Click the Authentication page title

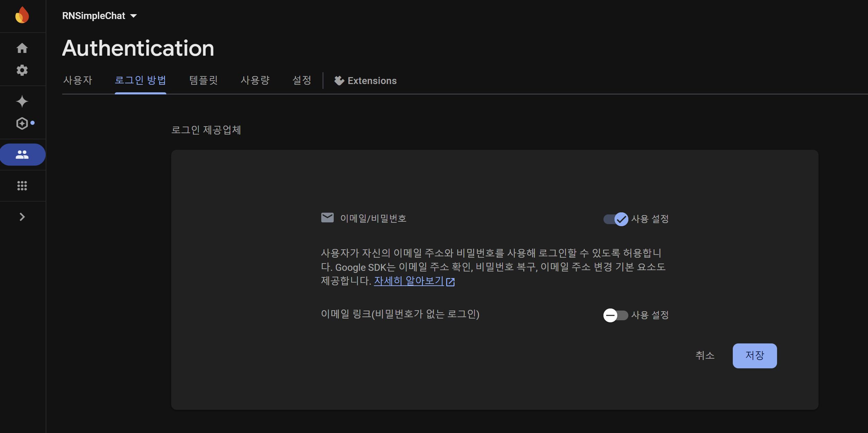pyautogui.click(x=138, y=48)
